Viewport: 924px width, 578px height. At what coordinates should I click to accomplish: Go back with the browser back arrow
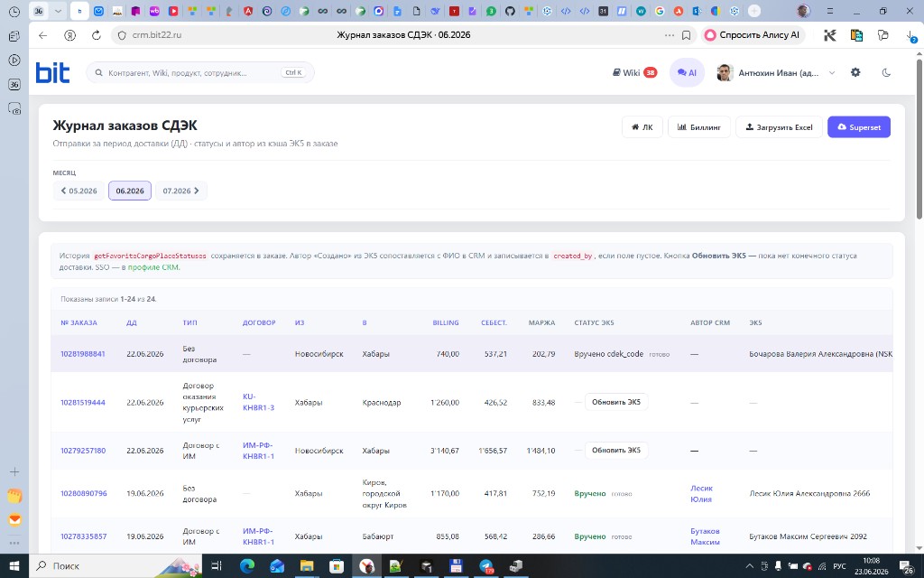point(42,35)
